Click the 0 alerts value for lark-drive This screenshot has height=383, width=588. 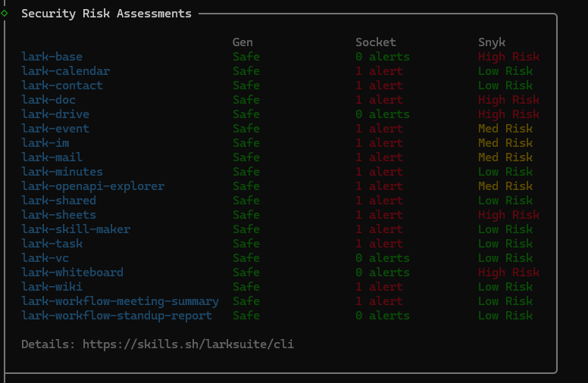click(383, 114)
